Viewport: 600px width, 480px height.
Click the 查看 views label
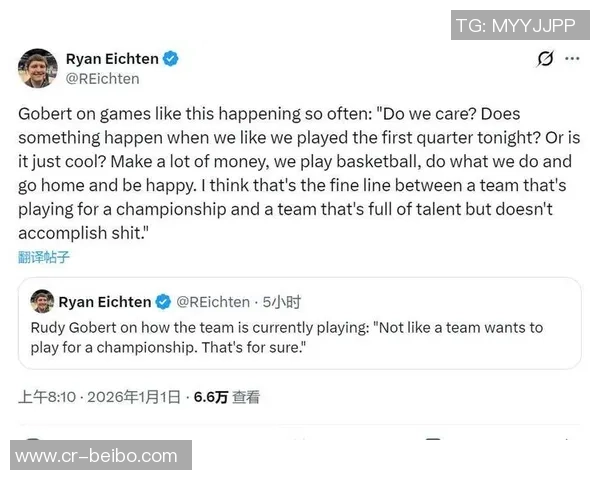[246, 397]
